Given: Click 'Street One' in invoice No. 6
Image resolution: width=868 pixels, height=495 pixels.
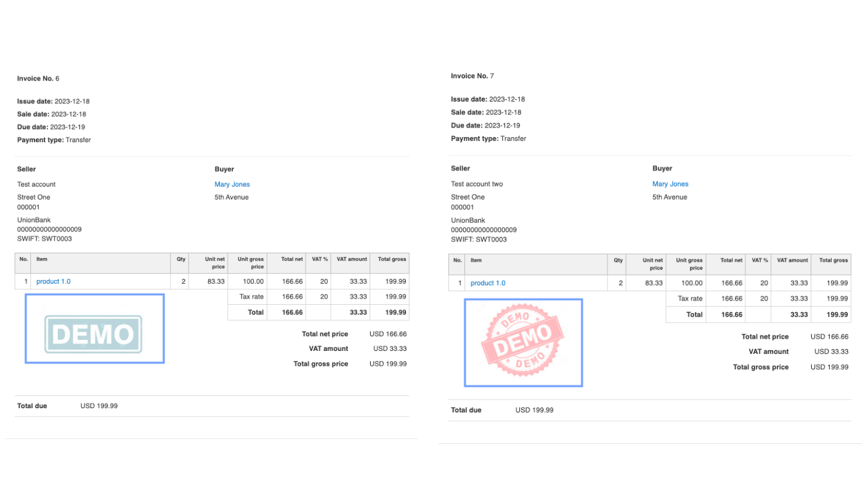Looking at the screenshot, I should tap(34, 198).
